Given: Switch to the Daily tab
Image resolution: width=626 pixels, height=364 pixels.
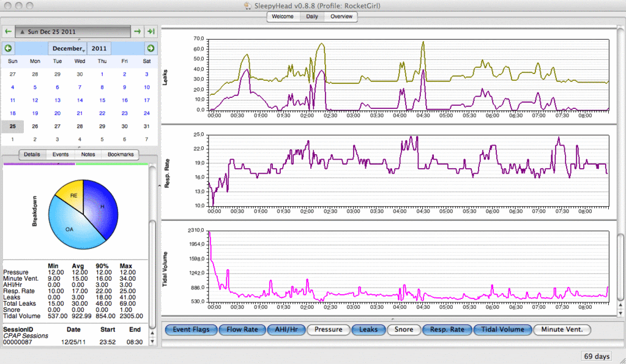Looking at the screenshot, I should pos(312,17).
